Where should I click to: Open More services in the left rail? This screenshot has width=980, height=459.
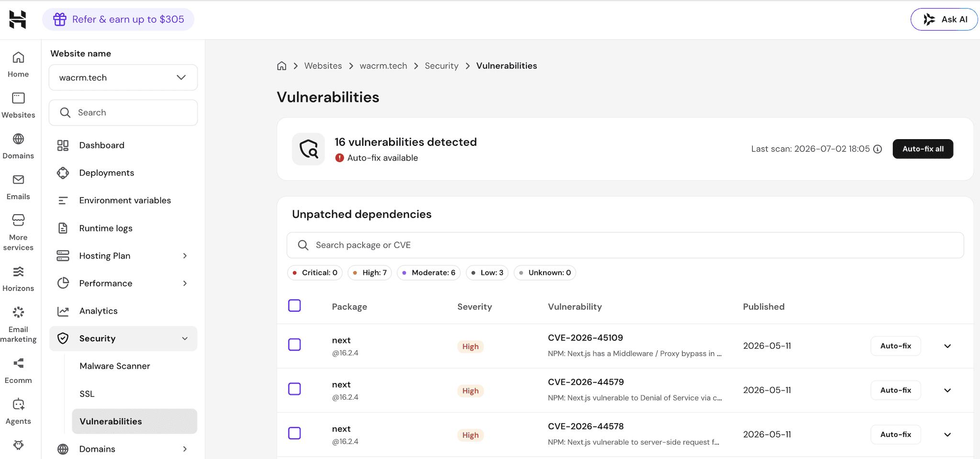(18, 232)
